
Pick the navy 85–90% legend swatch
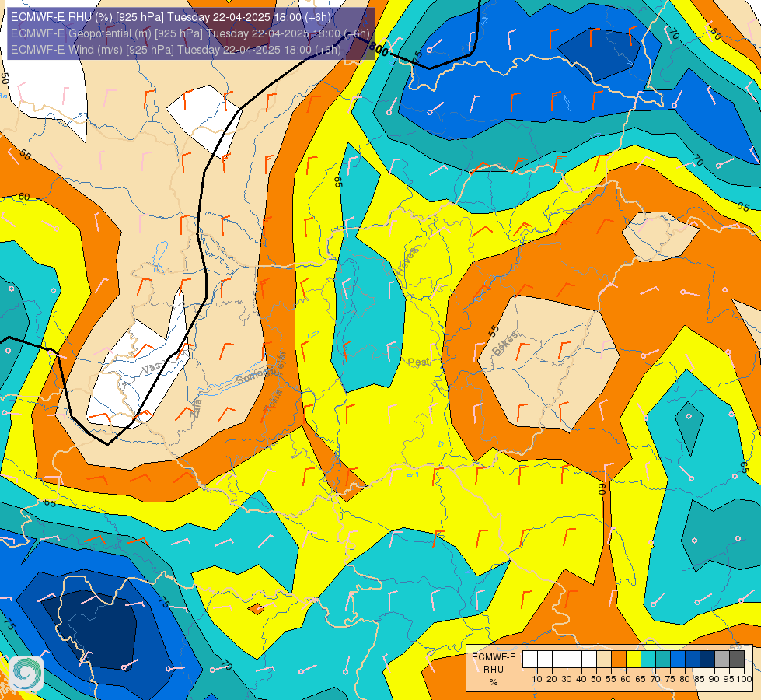pyautogui.click(x=707, y=659)
